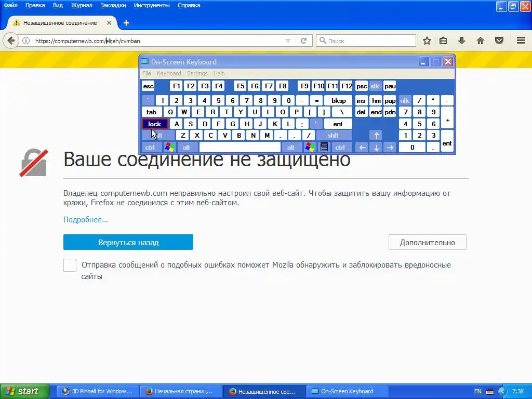Open Settings menu in On-Screen Keyboard
The width and height of the screenshot is (532, 399).
pyautogui.click(x=197, y=73)
